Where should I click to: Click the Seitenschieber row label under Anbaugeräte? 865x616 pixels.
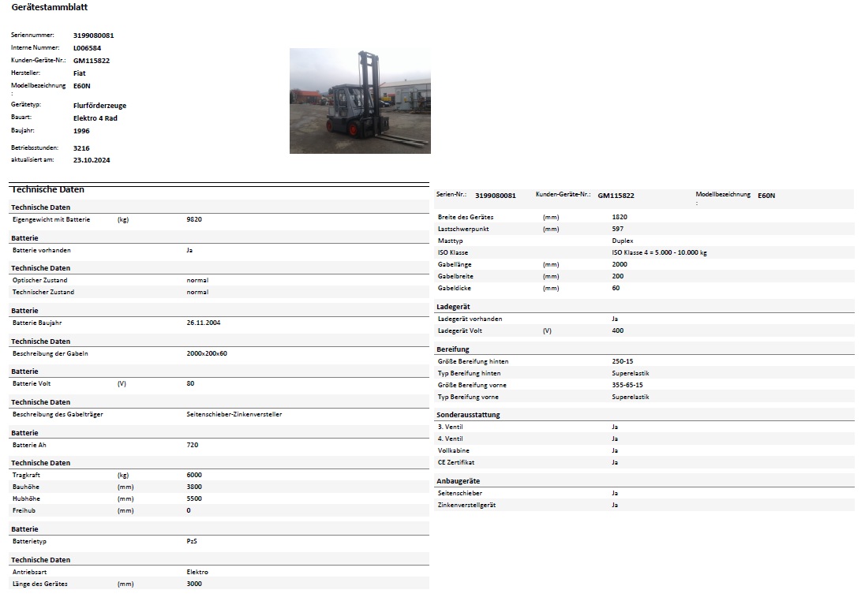coord(459,493)
